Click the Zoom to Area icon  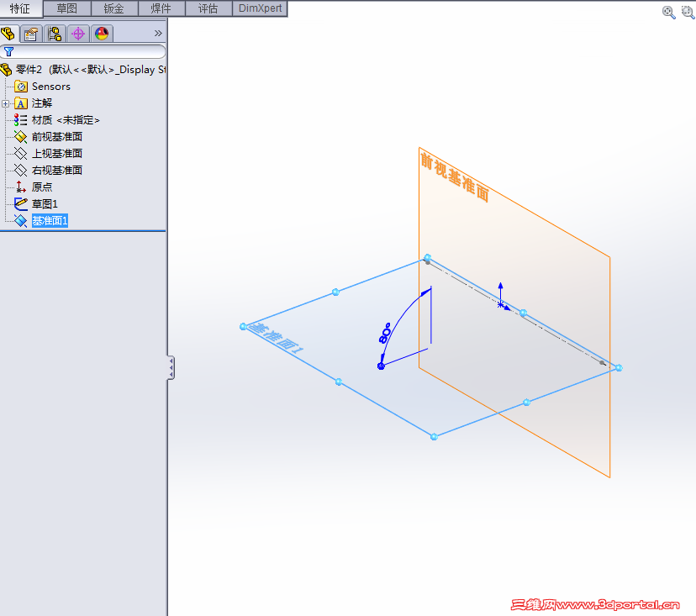[x=688, y=12]
